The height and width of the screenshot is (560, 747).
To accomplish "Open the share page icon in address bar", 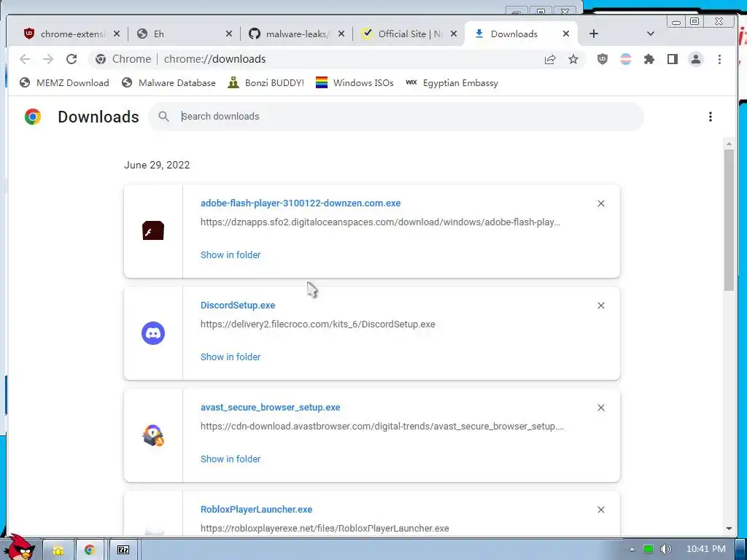I will 550,59.
